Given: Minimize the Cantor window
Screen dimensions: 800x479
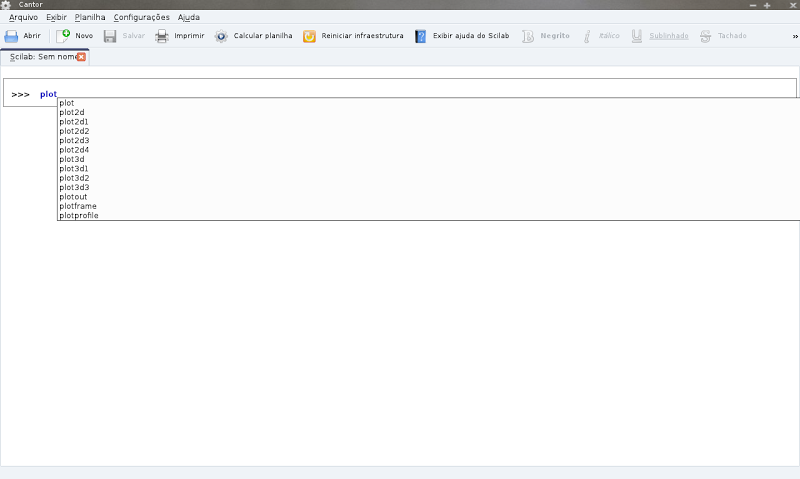Looking at the screenshot, I should (753, 5).
